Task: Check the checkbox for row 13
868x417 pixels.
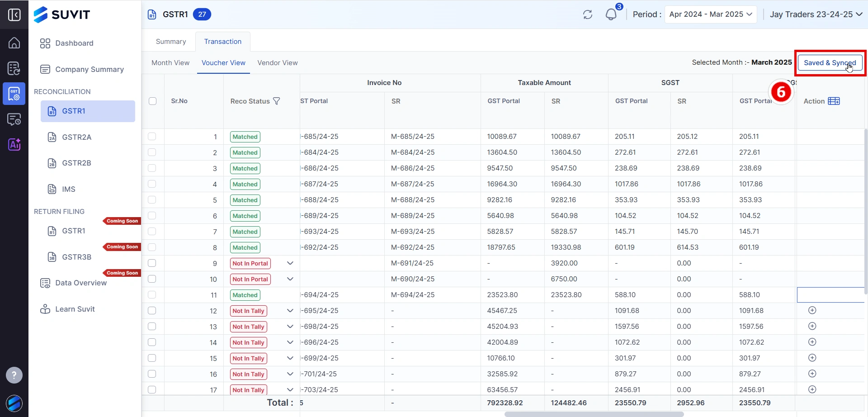Action: [152, 327]
